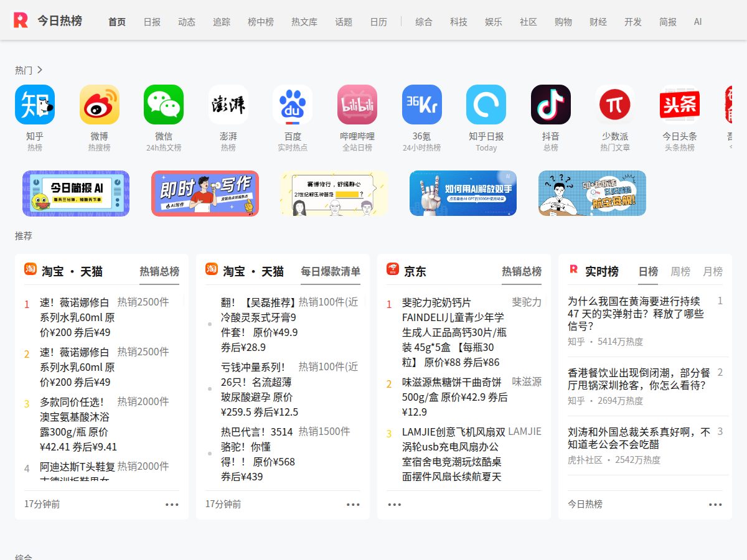Open the 百度 paw icon
The width and height of the screenshot is (747, 560).
pos(293,105)
